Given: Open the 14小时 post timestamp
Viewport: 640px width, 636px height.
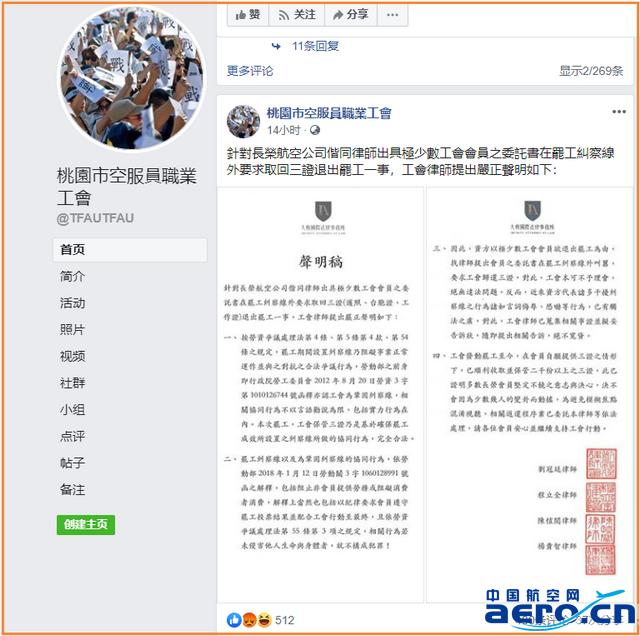Looking at the screenshot, I should pyautogui.click(x=283, y=130).
